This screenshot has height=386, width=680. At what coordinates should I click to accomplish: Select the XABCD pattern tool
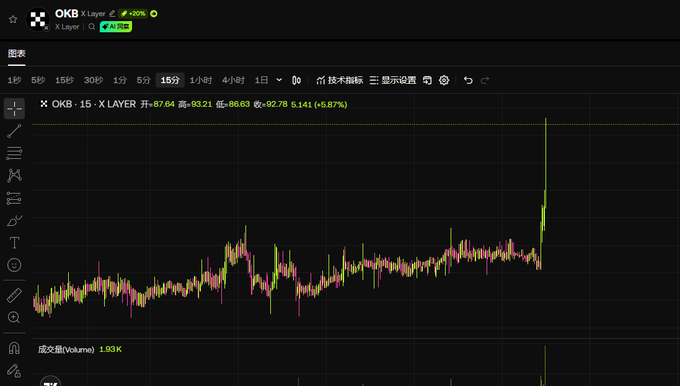pyautogui.click(x=14, y=175)
